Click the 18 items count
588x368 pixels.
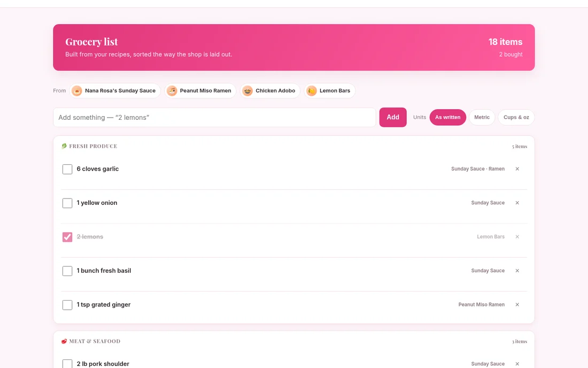505,42
